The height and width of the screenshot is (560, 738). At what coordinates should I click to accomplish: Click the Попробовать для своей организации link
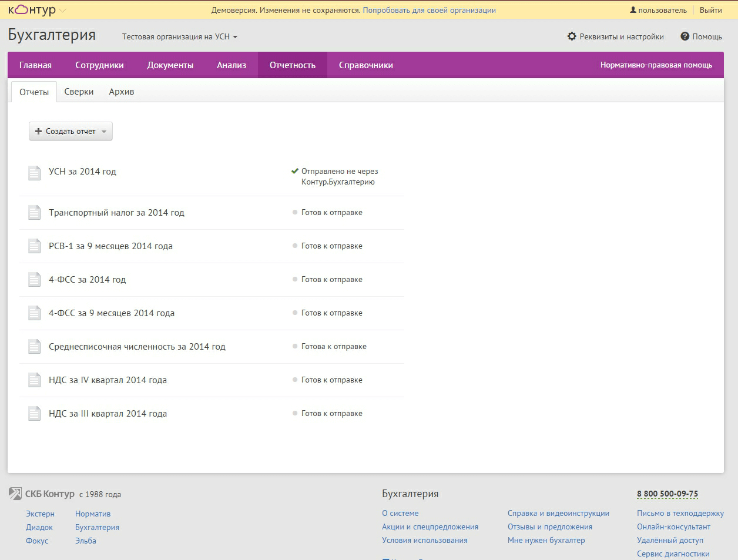(x=429, y=10)
